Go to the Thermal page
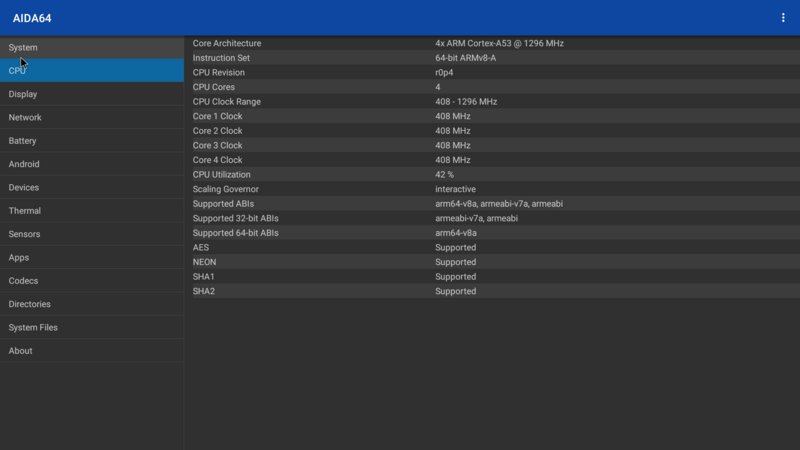800x450 pixels. 92,211
